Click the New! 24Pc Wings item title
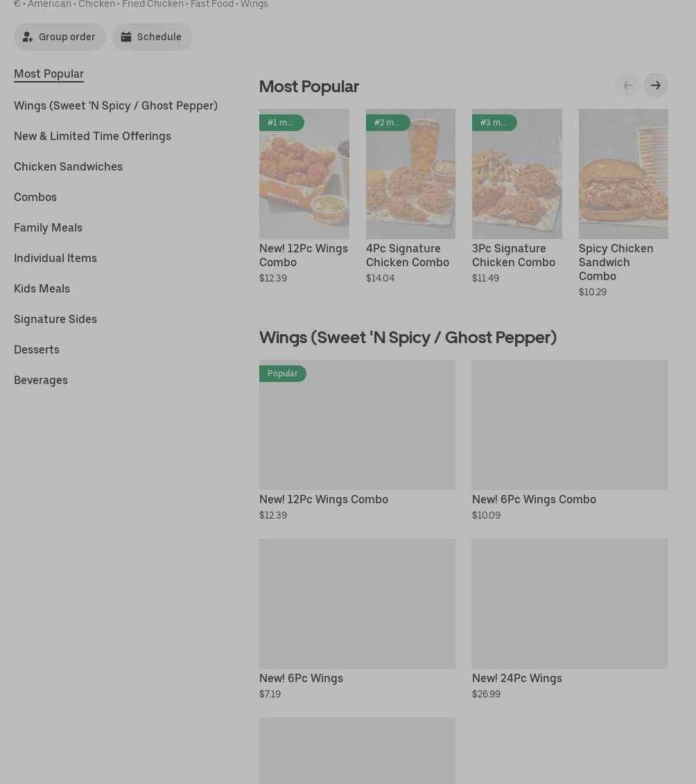This screenshot has width=696, height=784. [x=516, y=678]
